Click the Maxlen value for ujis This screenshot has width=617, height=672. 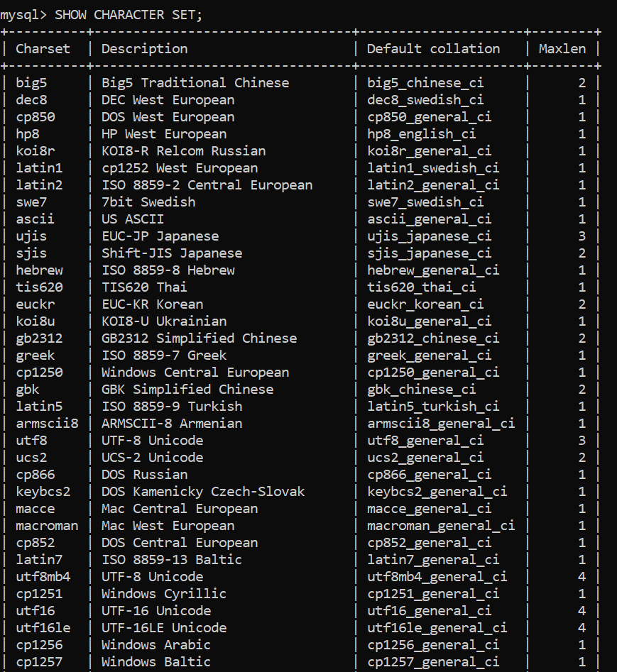[x=581, y=236]
